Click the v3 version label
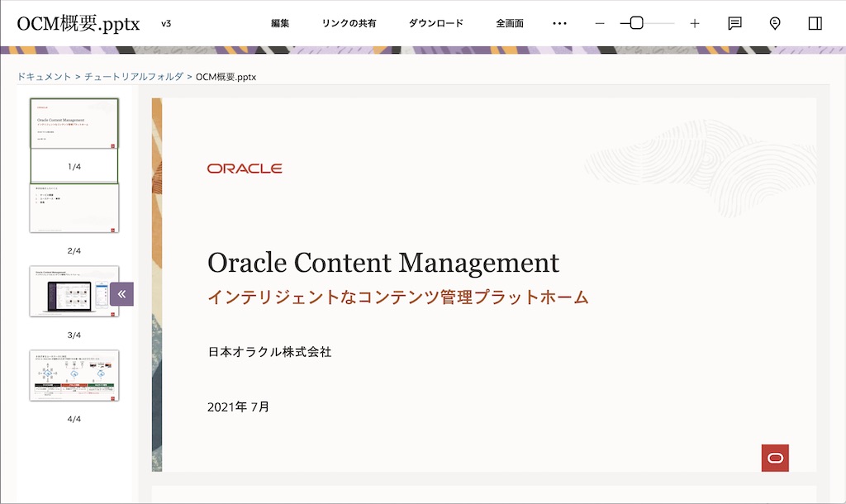The image size is (846, 504). pos(166,23)
